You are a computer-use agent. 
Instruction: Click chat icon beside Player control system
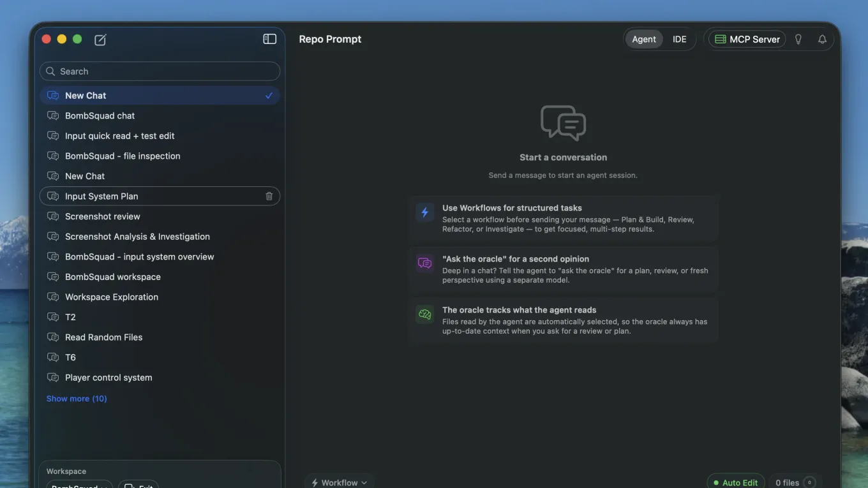[x=53, y=377]
